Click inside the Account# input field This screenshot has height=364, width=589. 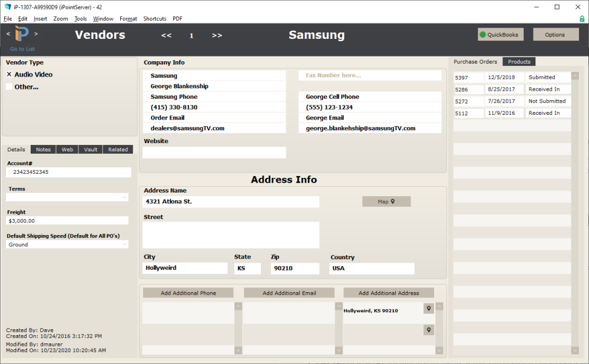coord(68,172)
